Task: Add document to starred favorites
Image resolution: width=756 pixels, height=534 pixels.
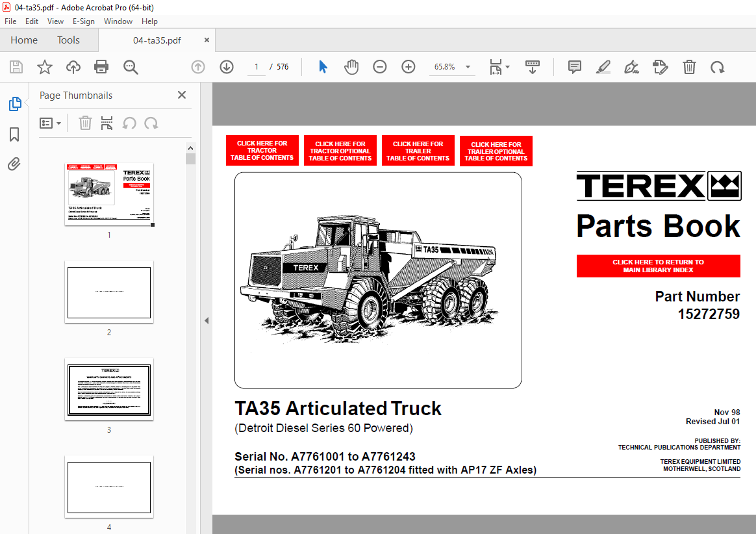Action: tap(45, 66)
